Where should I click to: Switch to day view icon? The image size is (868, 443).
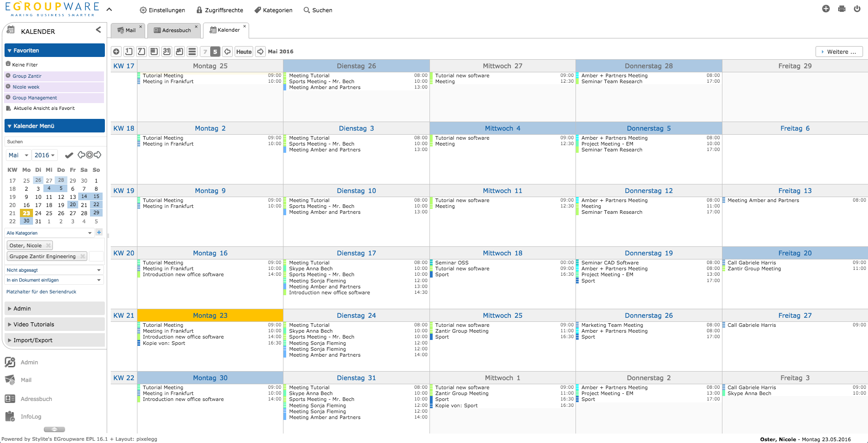click(129, 52)
